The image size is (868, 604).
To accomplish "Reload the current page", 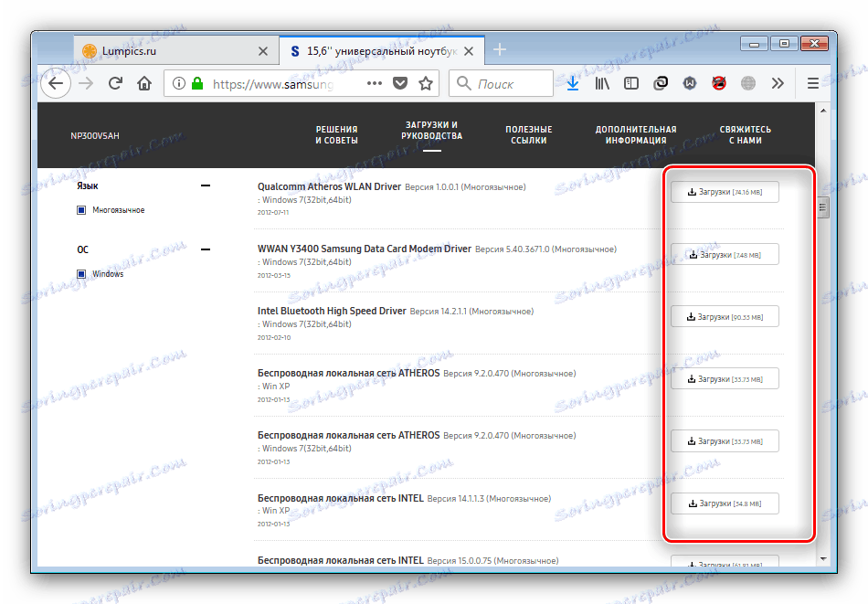I will (x=114, y=82).
